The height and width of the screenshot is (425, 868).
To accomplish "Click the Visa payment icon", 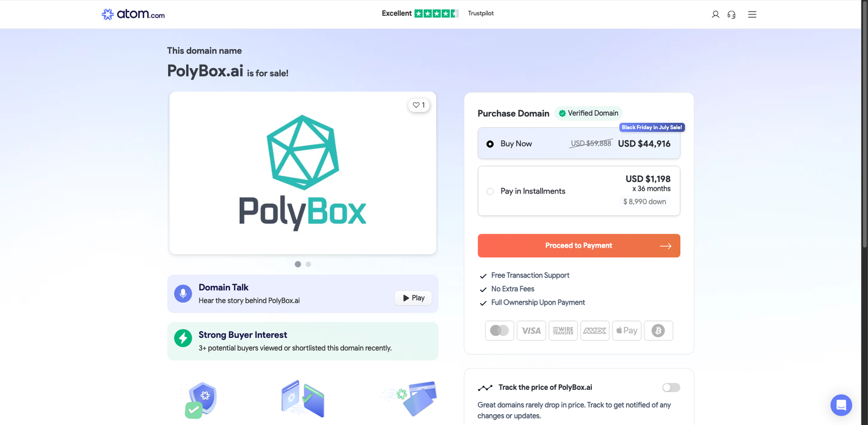I will click(x=531, y=331).
